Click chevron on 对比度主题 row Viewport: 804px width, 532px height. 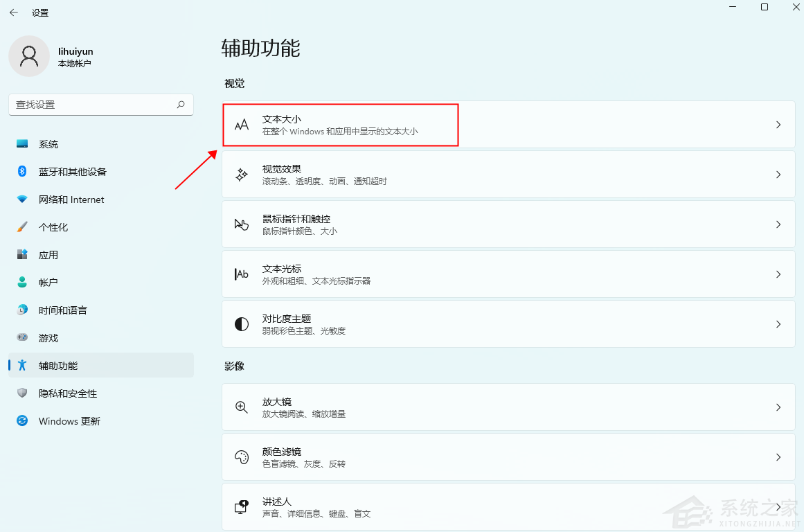click(778, 324)
